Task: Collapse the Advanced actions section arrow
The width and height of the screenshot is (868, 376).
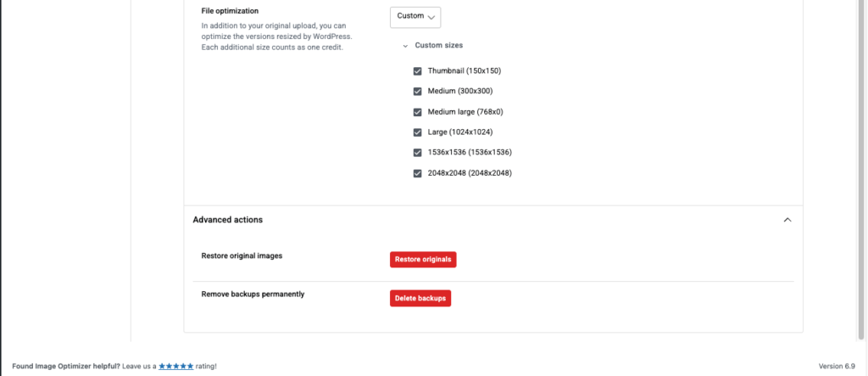Action: 787,220
